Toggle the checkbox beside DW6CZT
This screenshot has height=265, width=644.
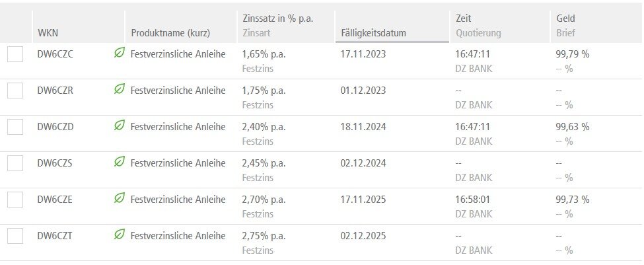click(15, 236)
